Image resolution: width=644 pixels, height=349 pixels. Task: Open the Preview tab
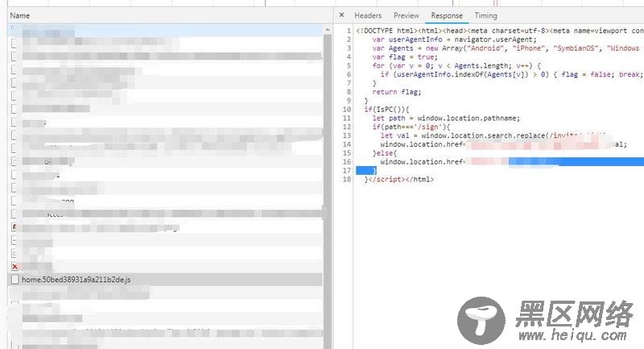[x=407, y=15]
